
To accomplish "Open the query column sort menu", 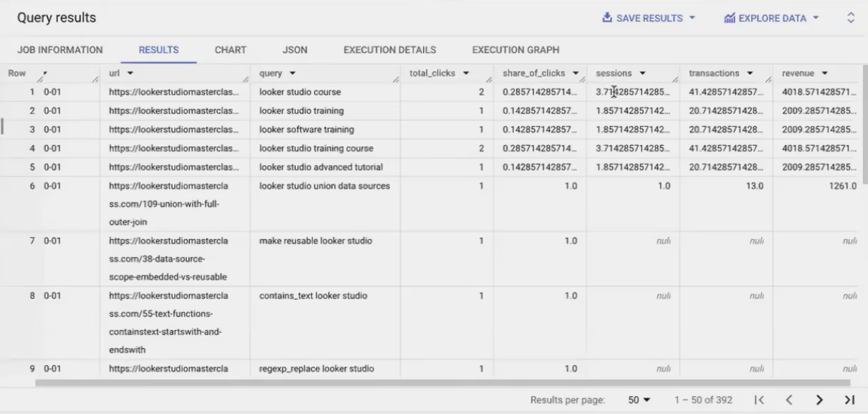I will point(292,73).
